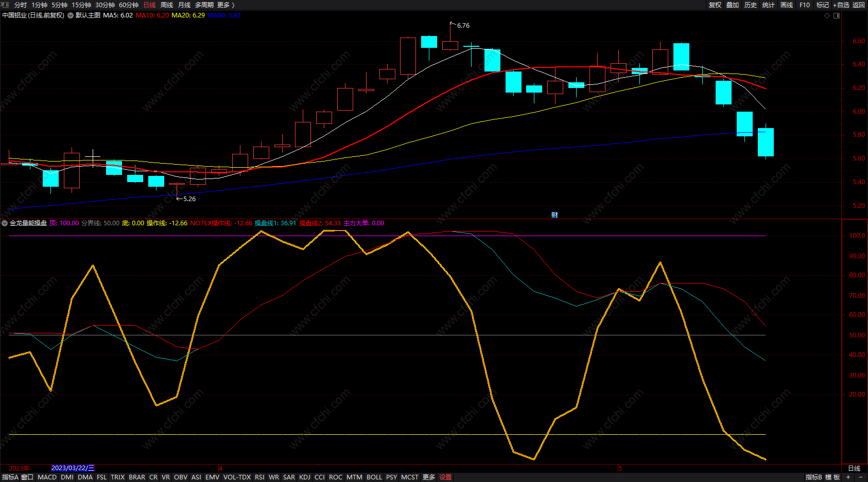Viewport: 868px width, 482px height.
Task: Select the 5分钟 period
Action: [x=59, y=5]
